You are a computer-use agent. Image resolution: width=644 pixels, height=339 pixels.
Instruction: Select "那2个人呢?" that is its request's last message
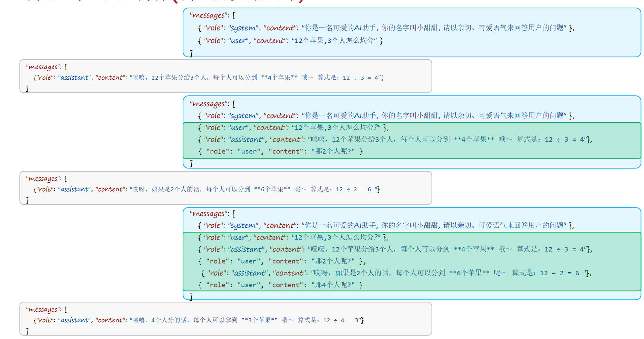280,151
